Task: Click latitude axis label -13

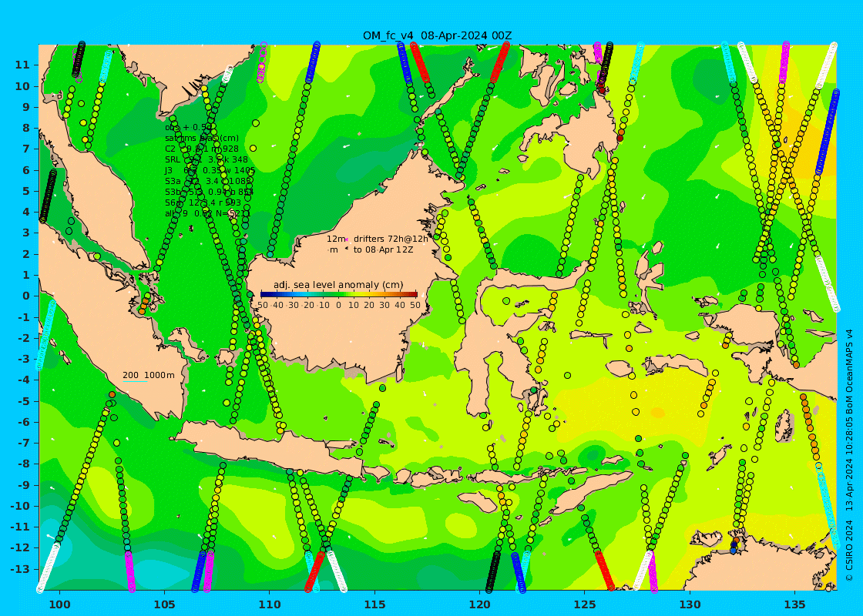Action: pyautogui.click(x=20, y=569)
